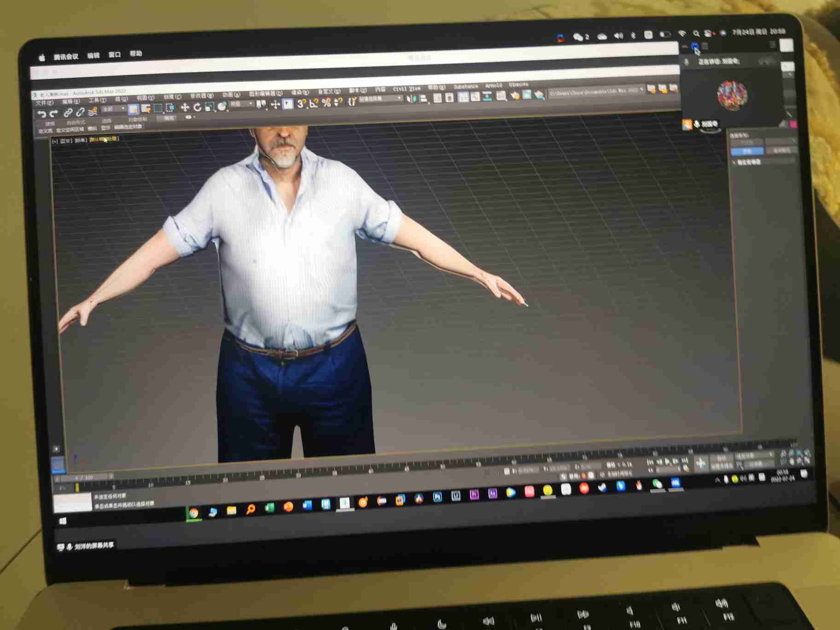Image resolution: width=840 pixels, height=630 pixels.
Task: Open the 编辑(E) menu in 3ds Max
Action: tap(70, 102)
